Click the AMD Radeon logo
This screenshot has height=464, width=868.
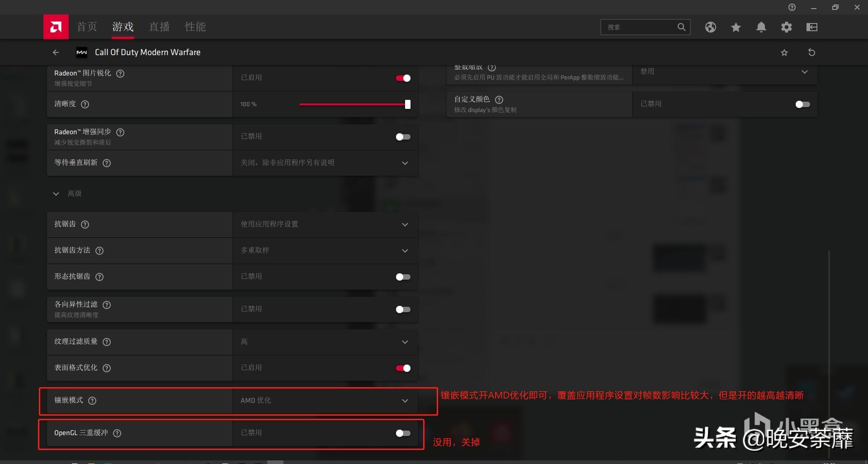56,27
